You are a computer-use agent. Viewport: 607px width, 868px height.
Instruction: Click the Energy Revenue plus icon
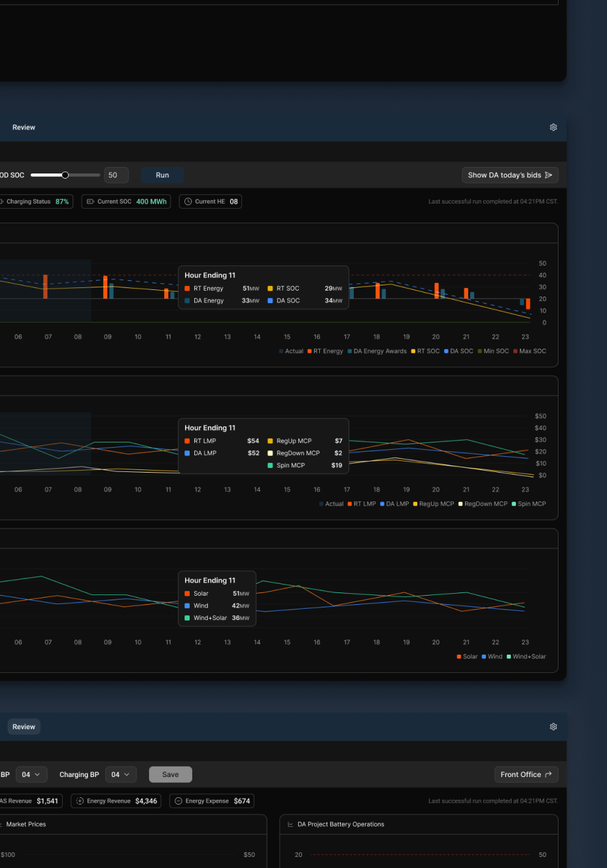80,801
